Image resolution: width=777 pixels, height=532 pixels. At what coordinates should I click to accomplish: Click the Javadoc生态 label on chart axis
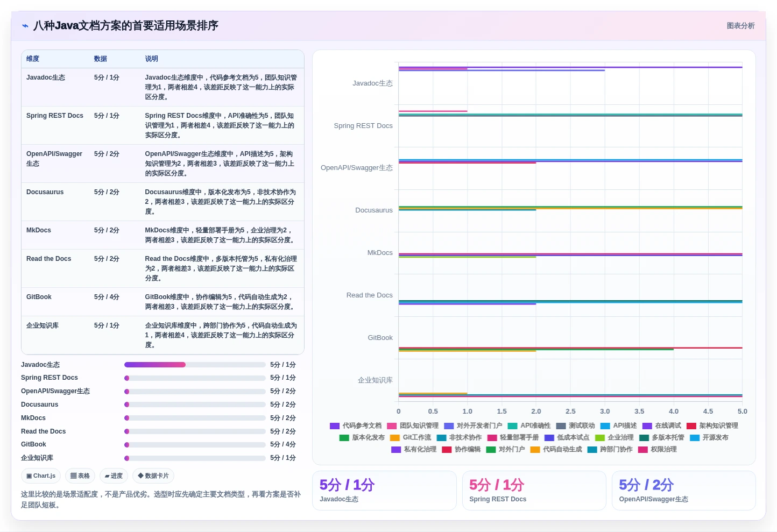click(372, 83)
